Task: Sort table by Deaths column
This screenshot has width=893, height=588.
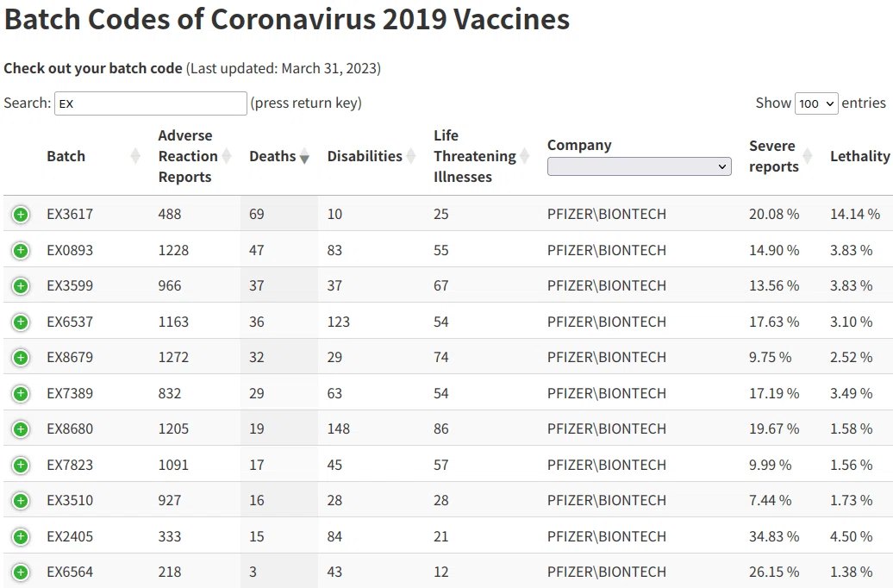Action: click(279, 156)
